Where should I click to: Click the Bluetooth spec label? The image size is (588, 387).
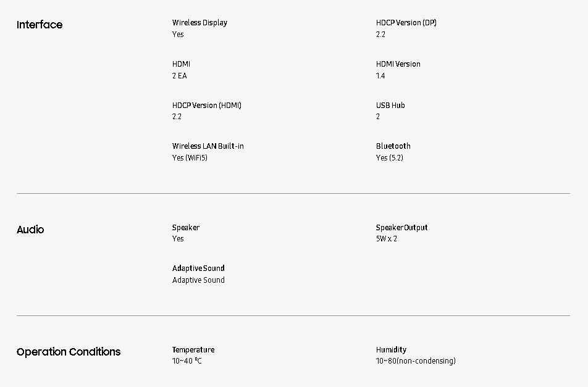393,146
